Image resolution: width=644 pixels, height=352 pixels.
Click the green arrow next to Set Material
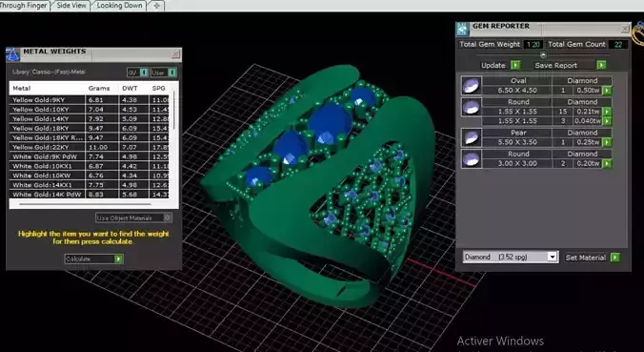point(614,258)
